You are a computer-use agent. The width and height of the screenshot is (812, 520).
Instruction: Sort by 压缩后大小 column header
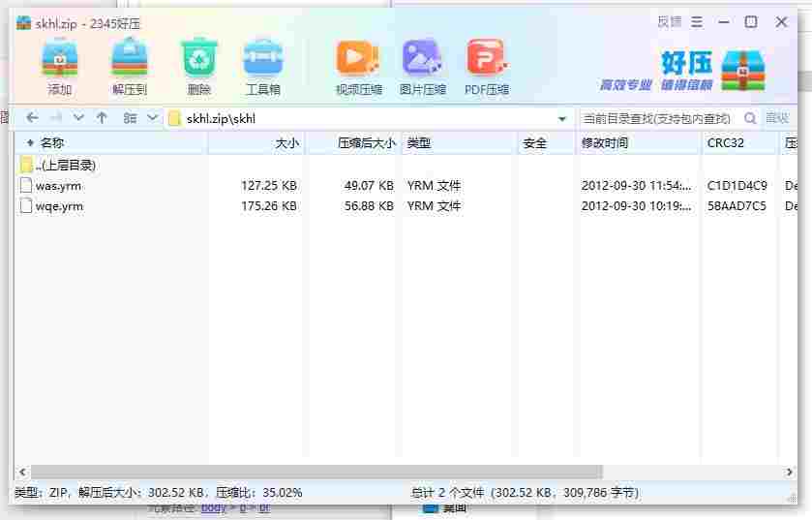pyautogui.click(x=353, y=143)
